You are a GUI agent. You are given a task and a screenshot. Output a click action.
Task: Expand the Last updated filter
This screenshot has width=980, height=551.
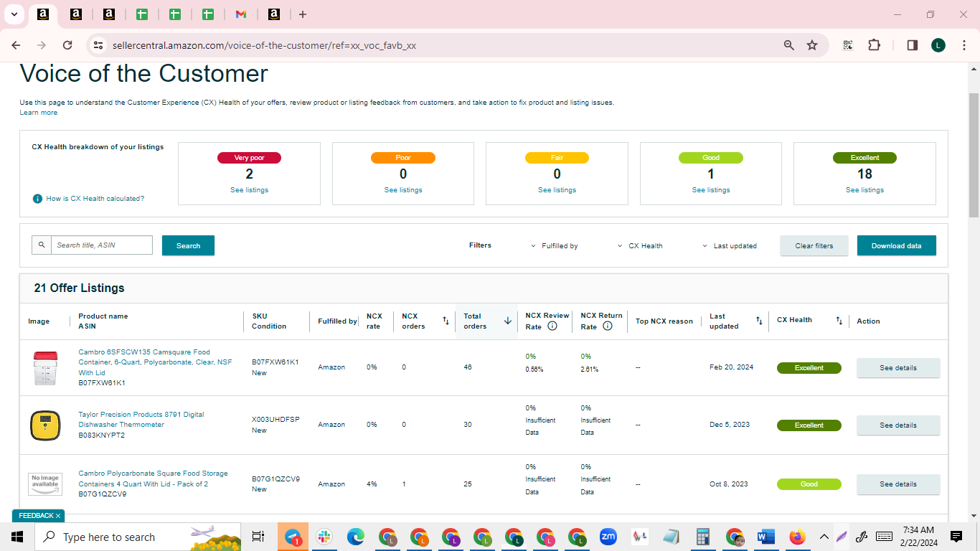tap(730, 246)
